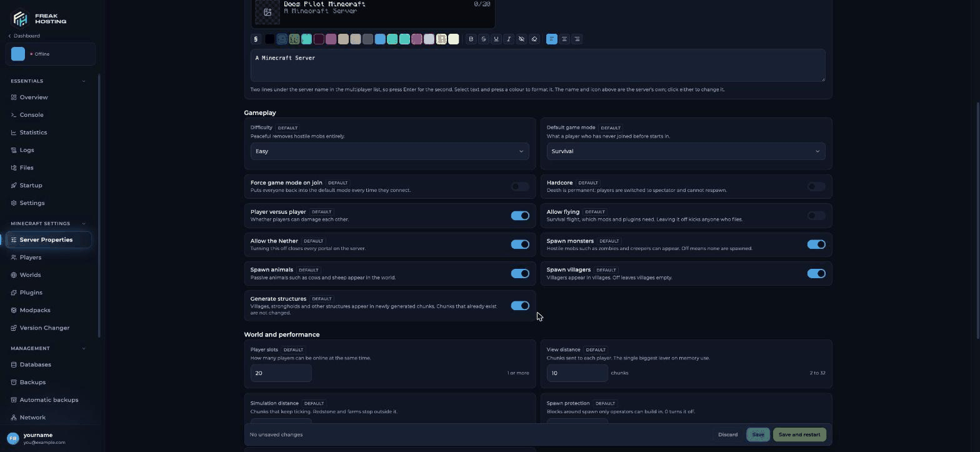Clear formatting with the eraser icon

(534, 39)
